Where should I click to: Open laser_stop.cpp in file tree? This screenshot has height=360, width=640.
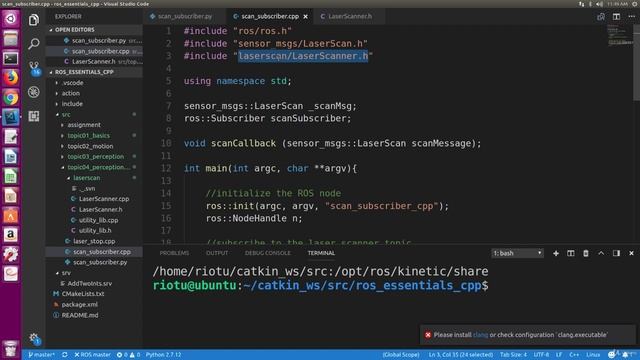(x=94, y=242)
